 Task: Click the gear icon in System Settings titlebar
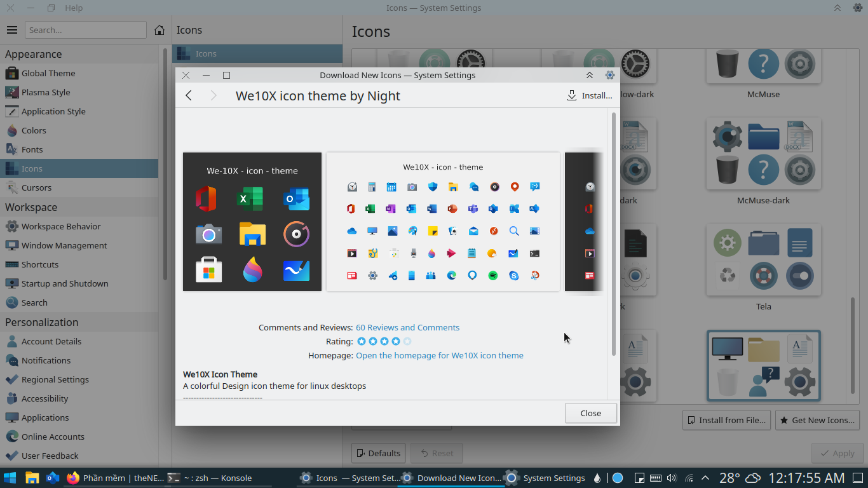(x=858, y=8)
